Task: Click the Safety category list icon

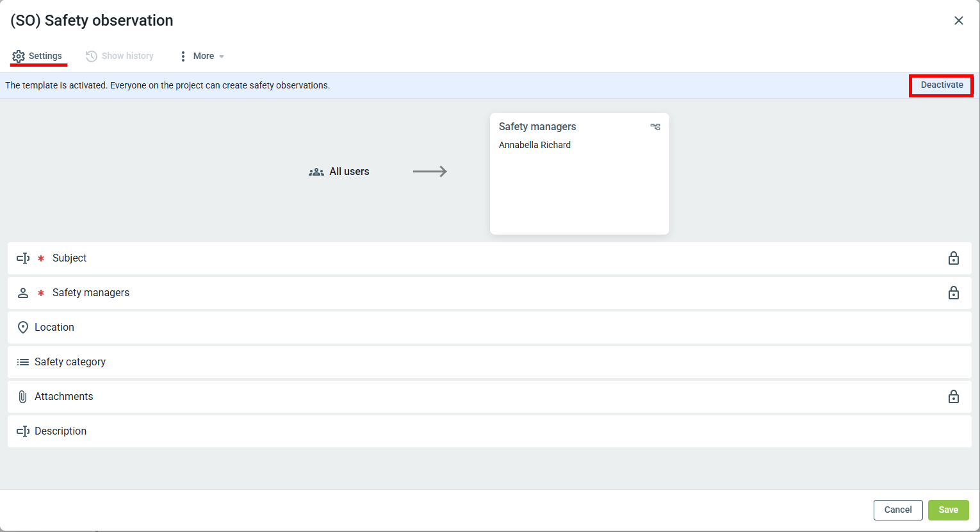Action: [x=23, y=362]
